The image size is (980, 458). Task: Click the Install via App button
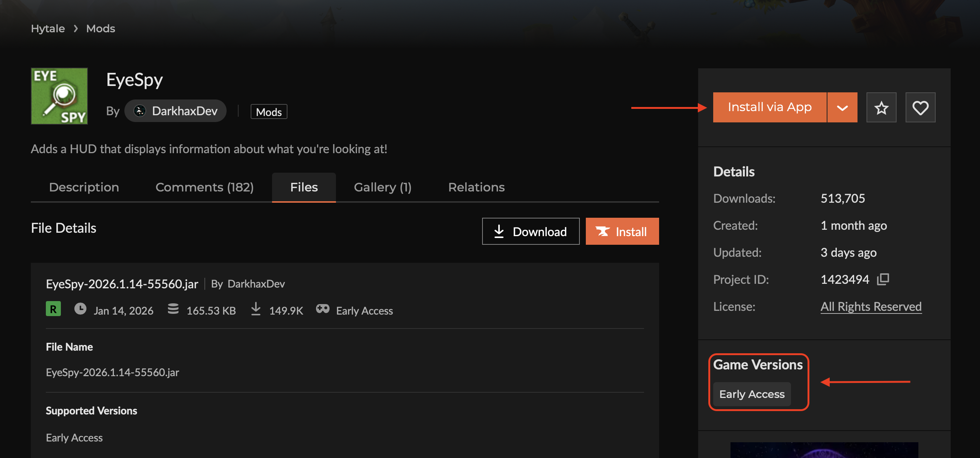[x=769, y=108]
